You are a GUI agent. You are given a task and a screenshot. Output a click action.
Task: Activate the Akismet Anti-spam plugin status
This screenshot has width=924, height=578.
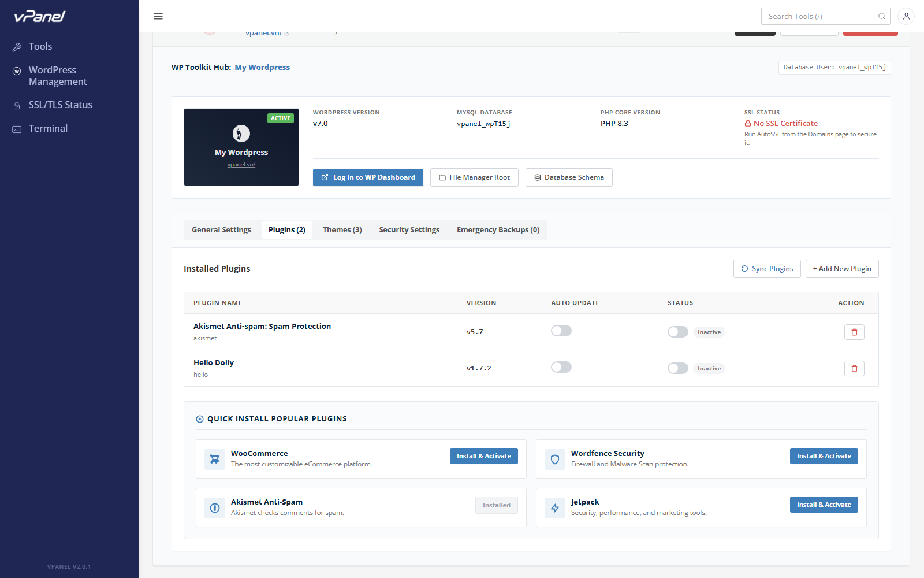pos(678,332)
